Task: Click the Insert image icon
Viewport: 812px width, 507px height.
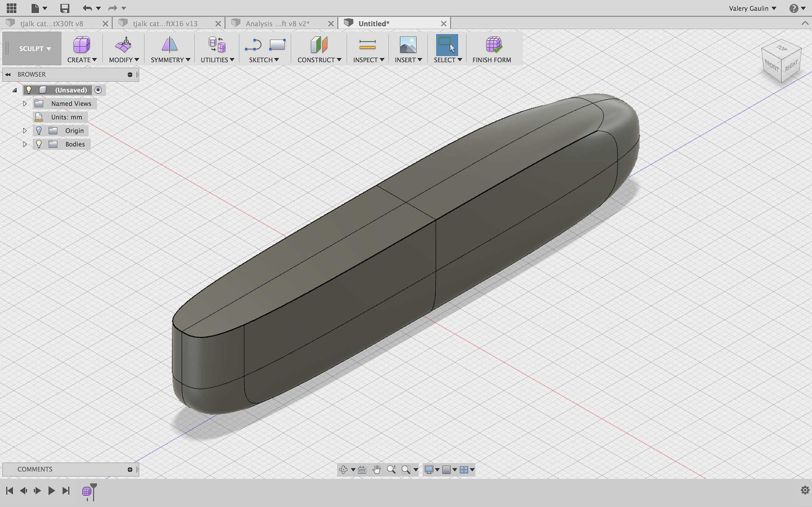Action: click(x=408, y=45)
